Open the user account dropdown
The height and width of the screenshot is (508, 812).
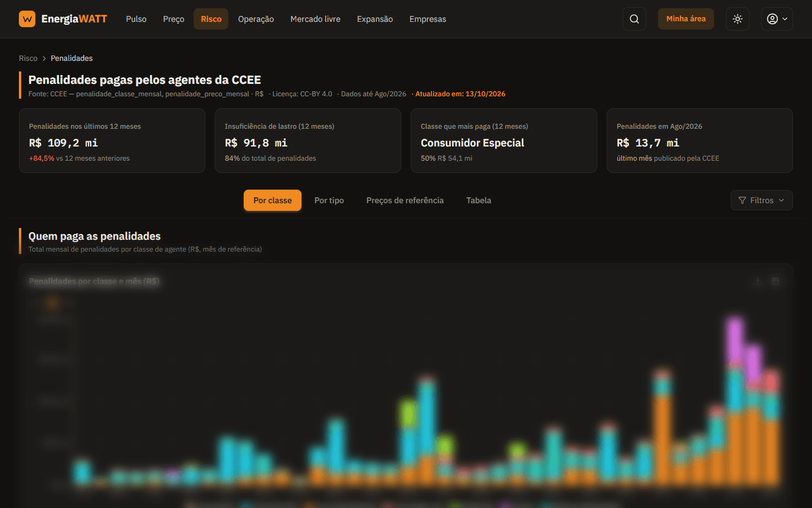777,19
